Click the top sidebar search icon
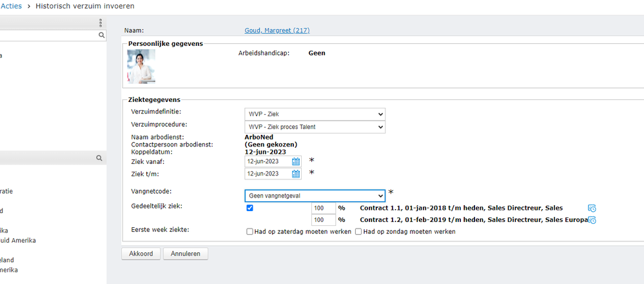This screenshot has height=284, width=644. [x=101, y=36]
